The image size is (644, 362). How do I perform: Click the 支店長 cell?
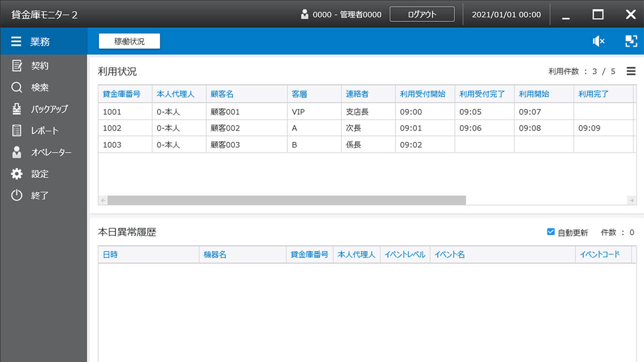(368, 112)
